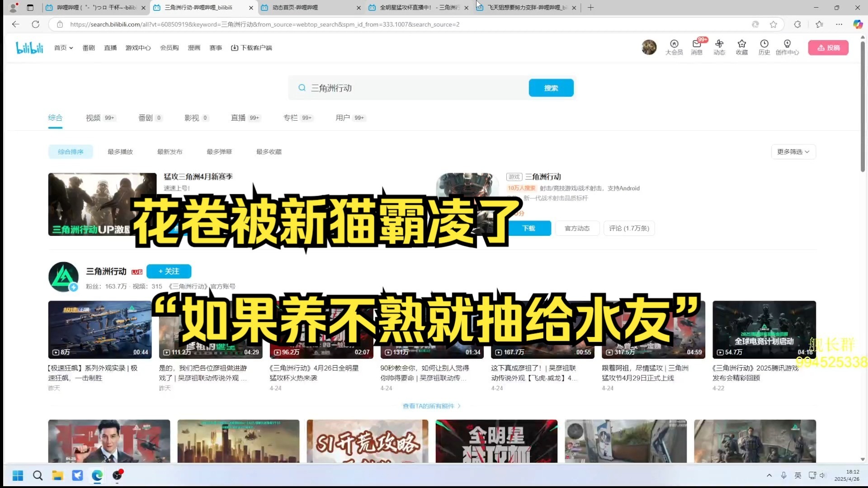Open 漫画 in top navigation
This screenshot has height=488, width=868.
[x=194, y=48]
